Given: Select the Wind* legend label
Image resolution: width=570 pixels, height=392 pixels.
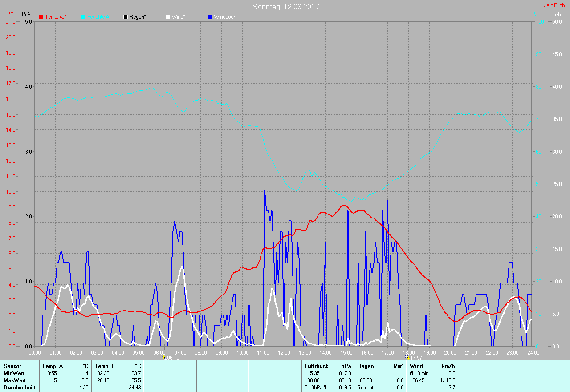Looking at the screenshot, I should coord(178,17).
